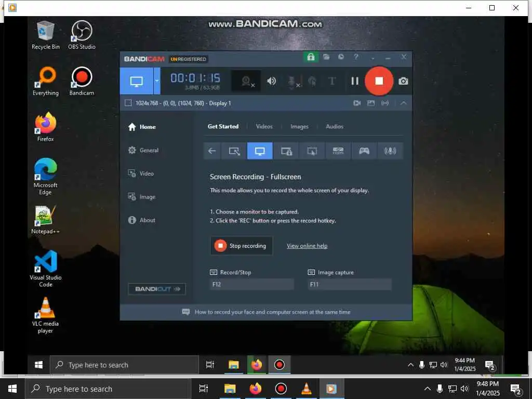
Task: Open Recycle Bin desktop icon
Action: (x=46, y=35)
